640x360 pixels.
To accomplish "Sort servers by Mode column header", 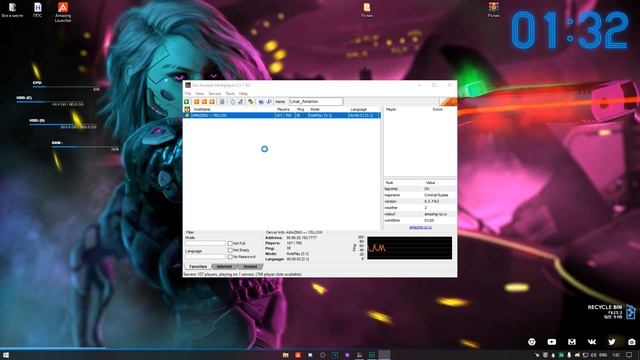I will click(328, 109).
